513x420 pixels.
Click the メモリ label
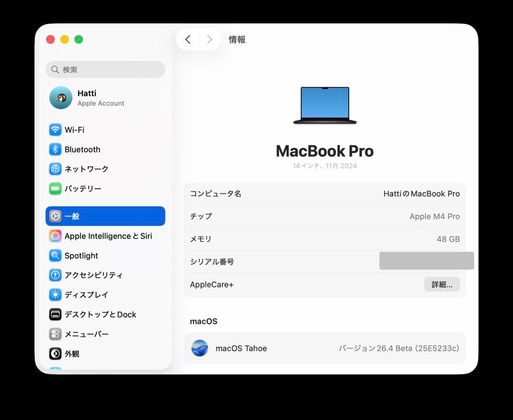tap(201, 239)
